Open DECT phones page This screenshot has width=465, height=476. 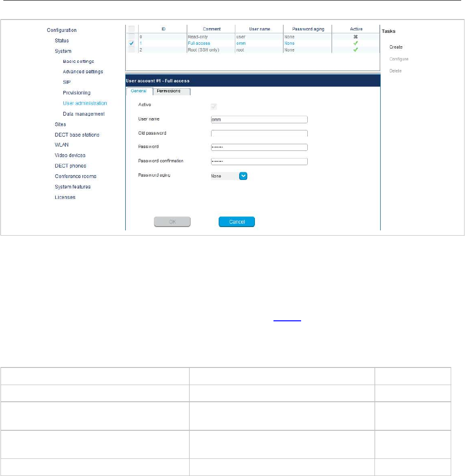pos(71,166)
